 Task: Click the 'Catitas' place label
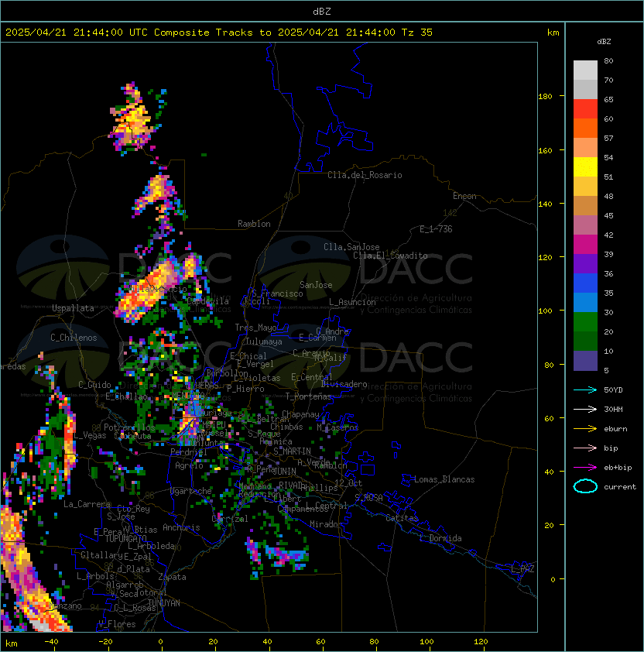(402, 518)
